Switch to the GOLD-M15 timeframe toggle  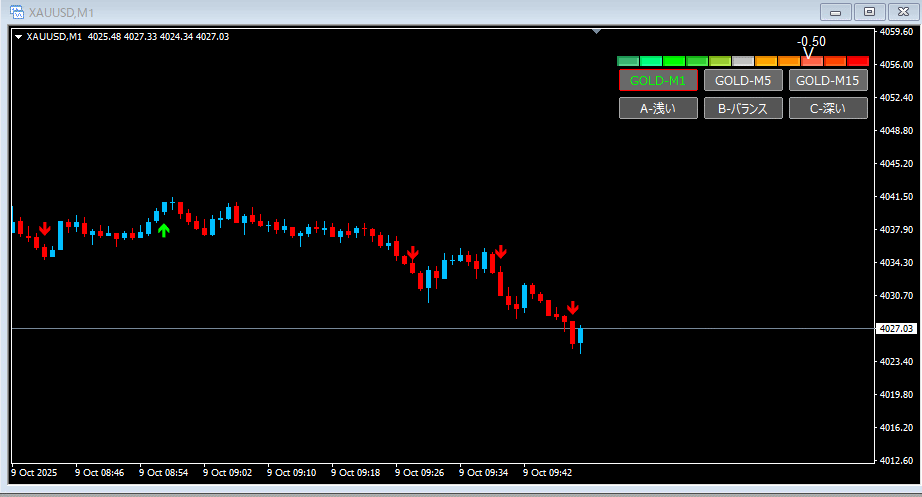point(828,80)
